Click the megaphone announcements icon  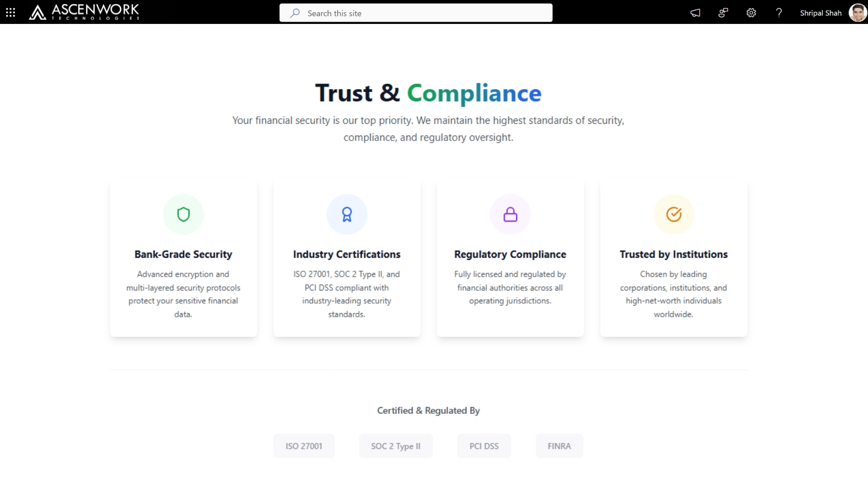[695, 13]
